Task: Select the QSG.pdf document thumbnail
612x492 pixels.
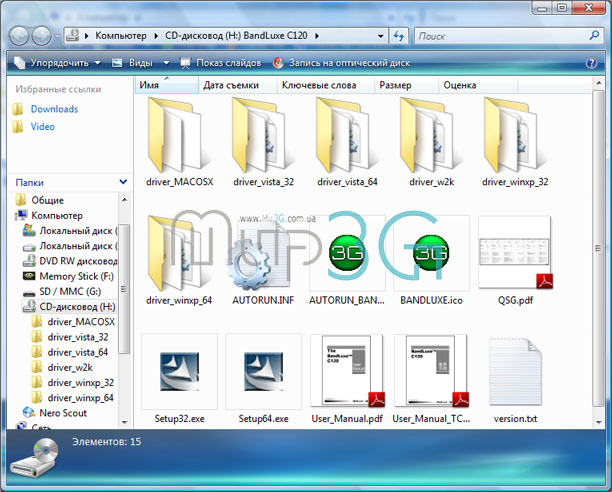Action: [515, 253]
